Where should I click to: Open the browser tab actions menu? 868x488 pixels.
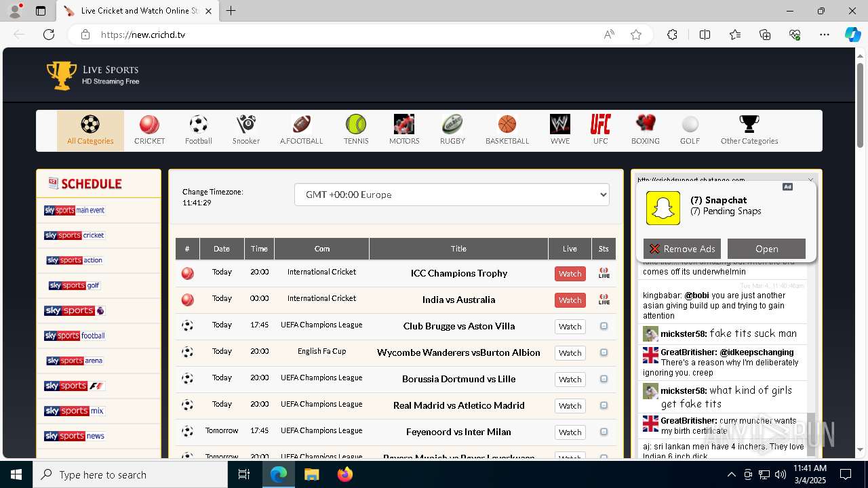coord(41,11)
